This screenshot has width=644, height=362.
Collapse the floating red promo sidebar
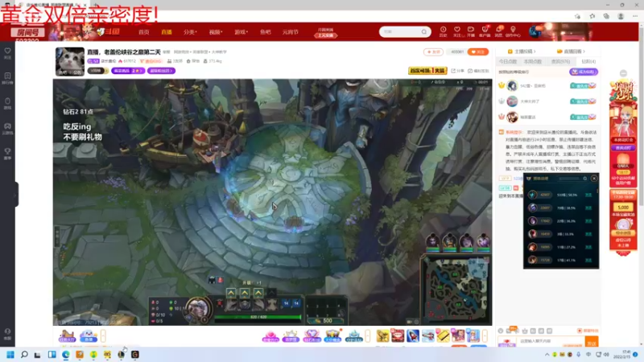point(623,73)
